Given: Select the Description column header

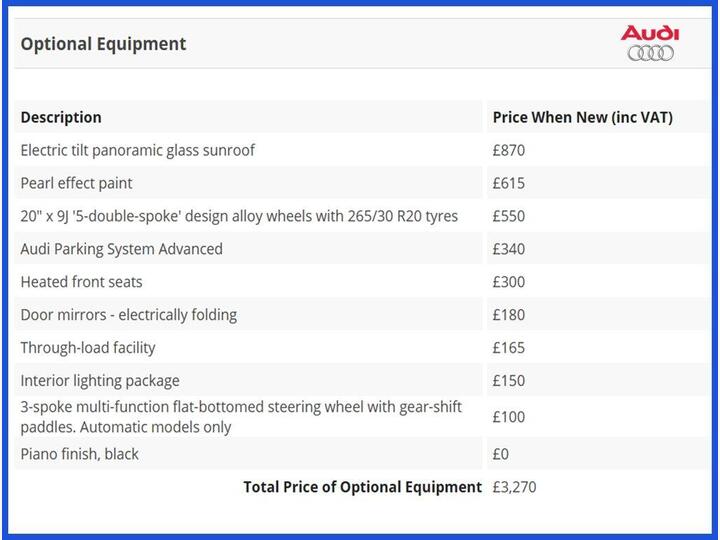Looking at the screenshot, I should click(x=61, y=117).
